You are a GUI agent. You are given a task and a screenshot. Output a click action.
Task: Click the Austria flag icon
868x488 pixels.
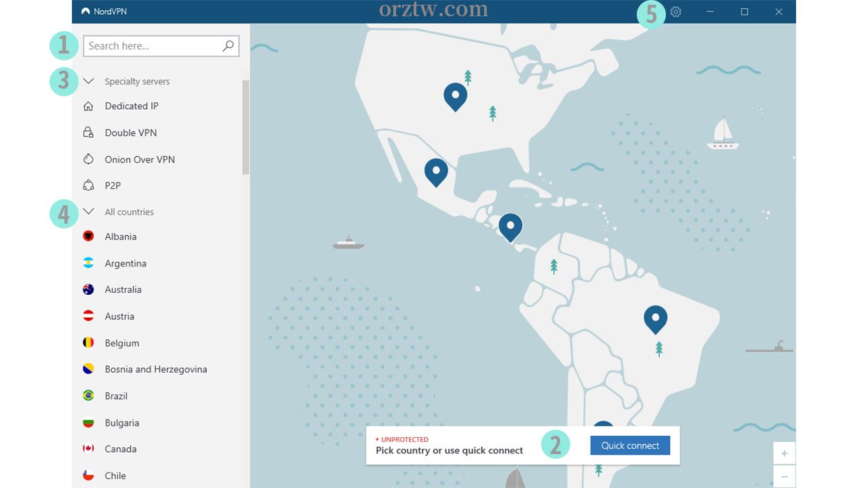point(88,315)
